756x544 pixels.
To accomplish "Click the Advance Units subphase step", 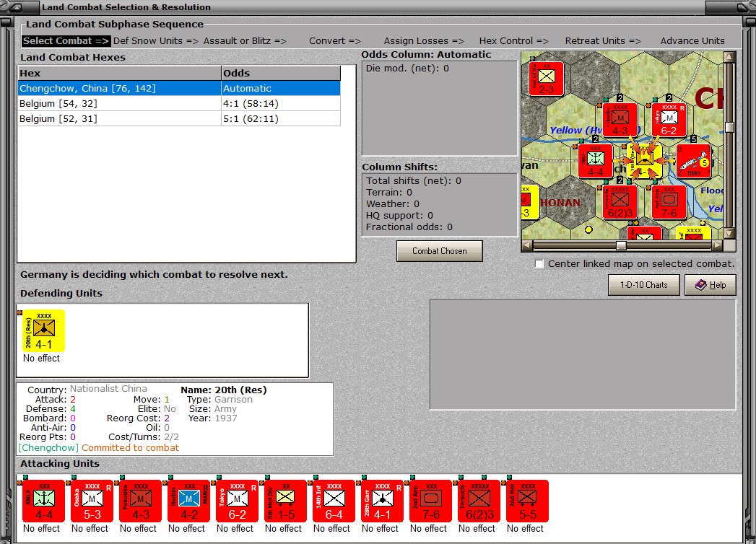I will [692, 41].
